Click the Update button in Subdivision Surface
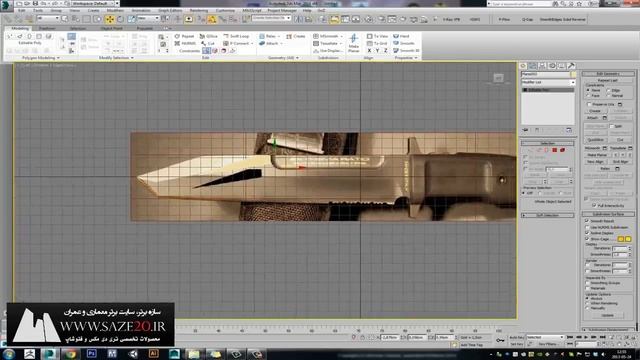 (x=607, y=315)
